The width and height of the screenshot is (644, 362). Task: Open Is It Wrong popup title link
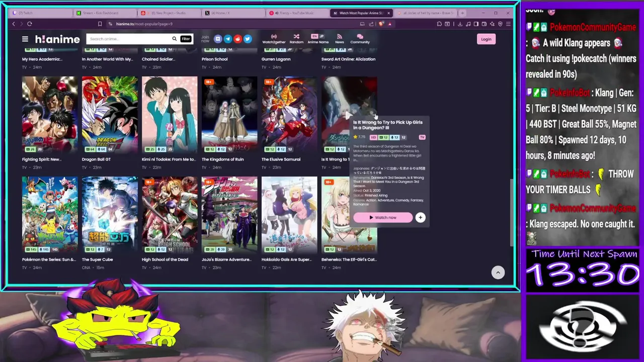pyautogui.click(x=388, y=125)
